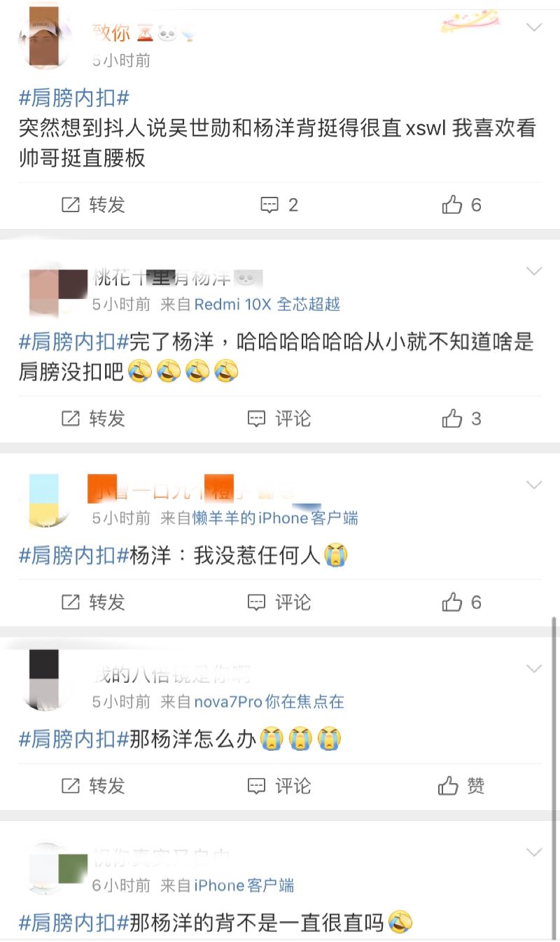Open 懒羊羊的iPhone客户端 source link

coord(276,518)
